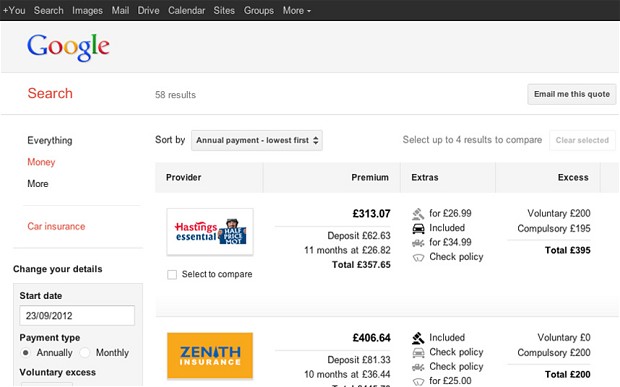Click the Google logo

[68, 47]
